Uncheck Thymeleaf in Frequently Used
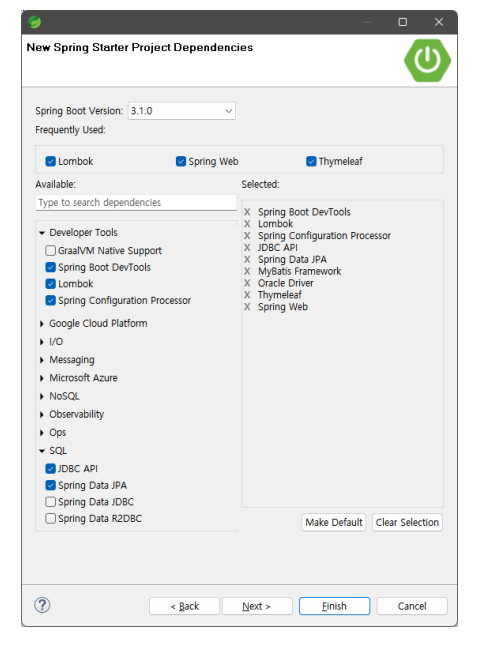The width and height of the screenshot is (496, 654). (311, 161)
